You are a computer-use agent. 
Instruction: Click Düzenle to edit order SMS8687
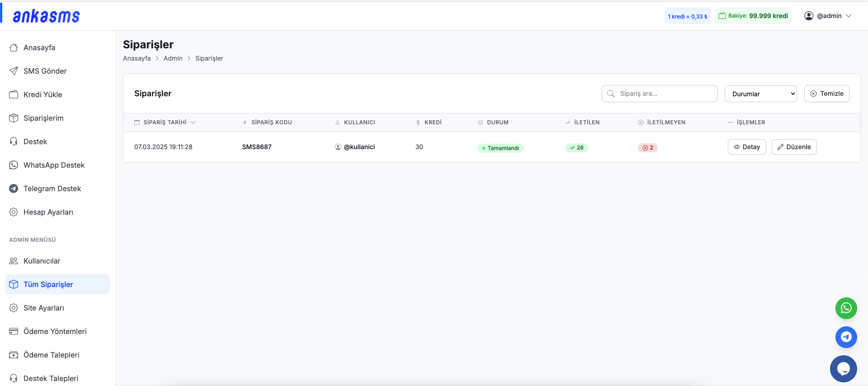click(x=794, y=147)
